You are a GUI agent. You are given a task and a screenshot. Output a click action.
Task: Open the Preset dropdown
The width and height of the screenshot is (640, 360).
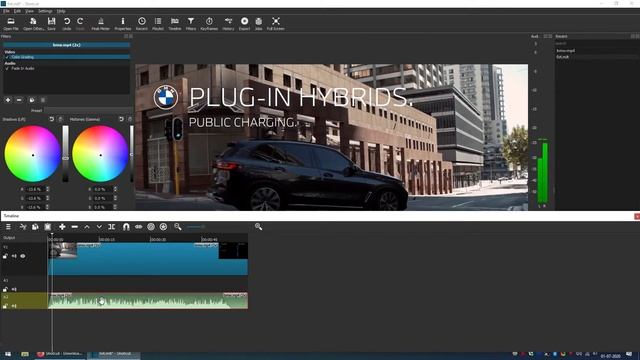tap(88, 110)
